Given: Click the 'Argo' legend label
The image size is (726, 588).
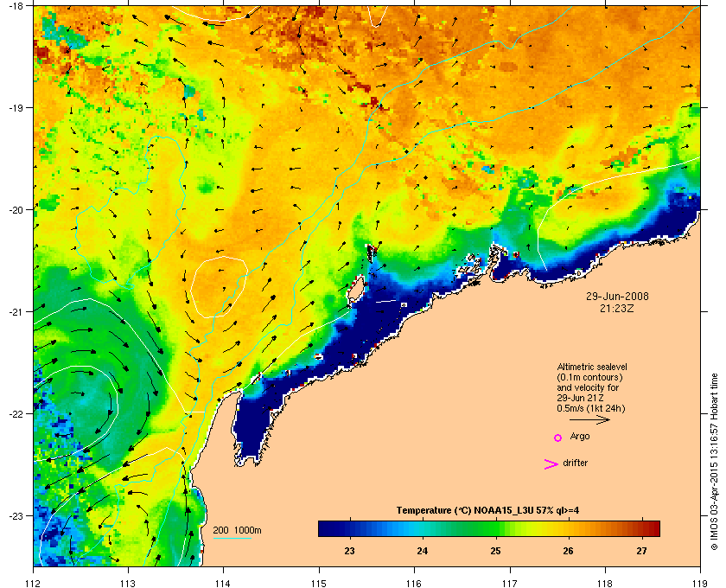Looking at the screenshot, I should pos(580,437).
